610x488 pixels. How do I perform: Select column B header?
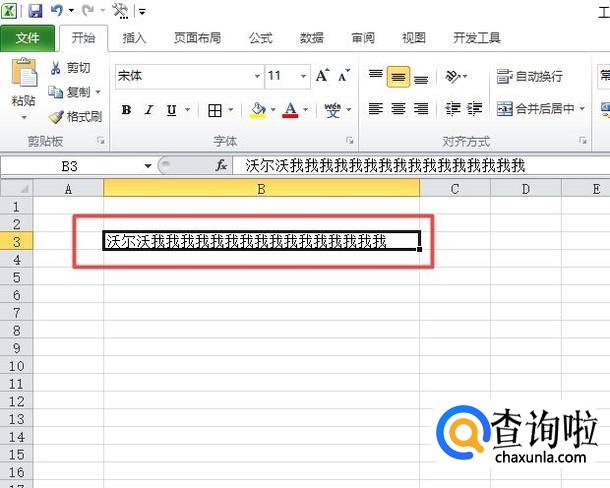(261, 189)
